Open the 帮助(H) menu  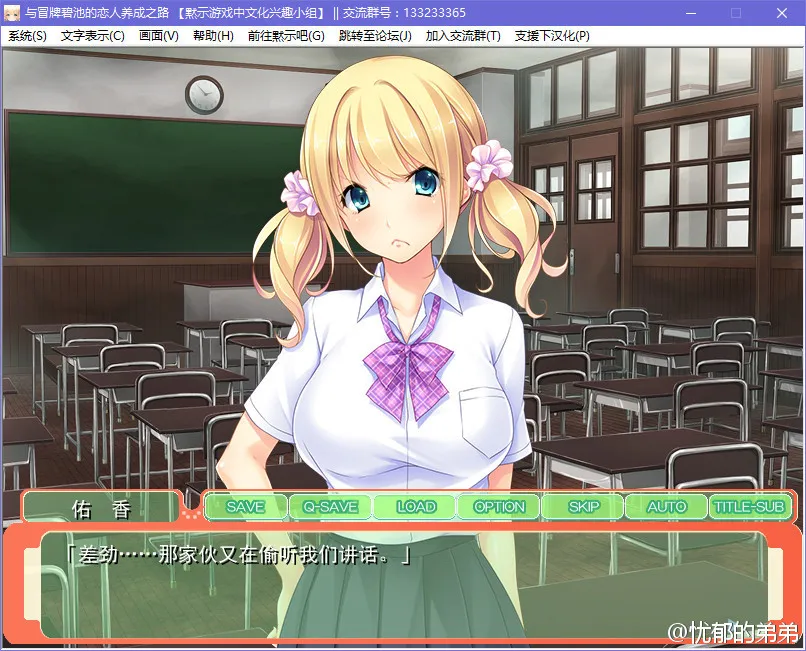(213, 36)
